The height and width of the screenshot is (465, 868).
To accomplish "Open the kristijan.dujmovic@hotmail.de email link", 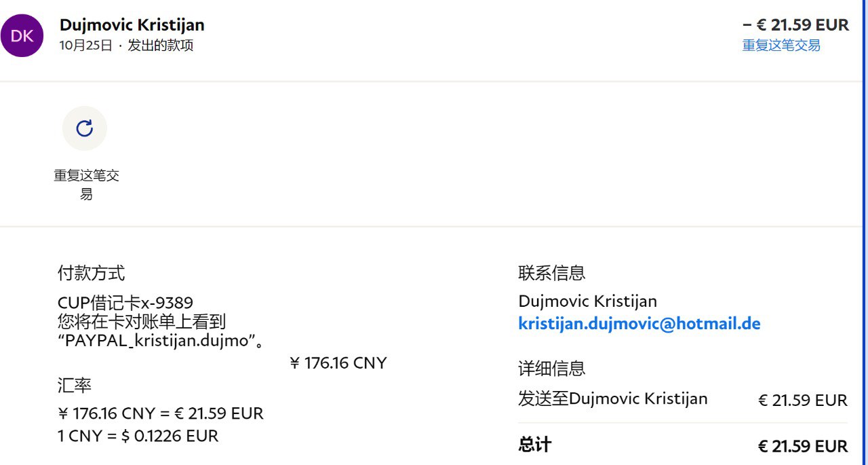I will (639, 324).
